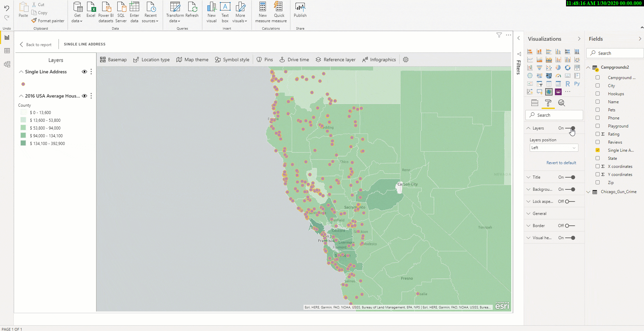The height and width of the screenshot is (331, 644).
Task: Open the Location type tool
Action: [x=151, y=60]
